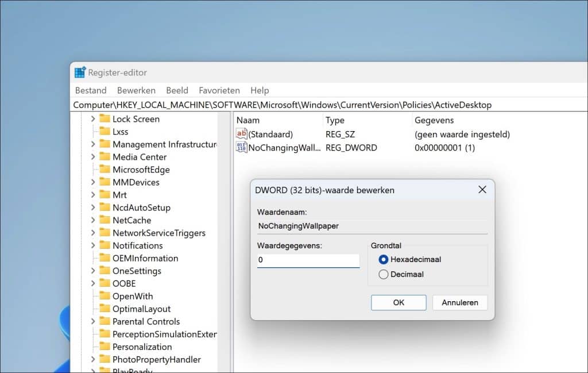Click inside the Waardegegevens input field
The width and height of the screenshot is (588, 373).
308,260
